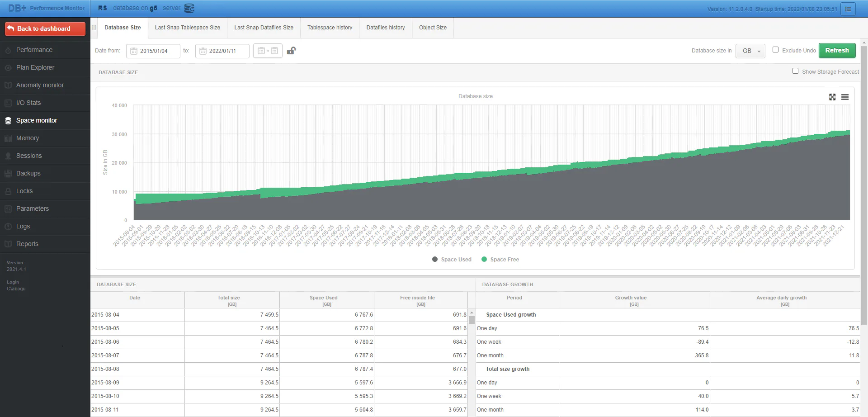Image resolution: width=868 pixels, height=417 pixels.
Task: Click the sidebar collapse grip handle
Action: pos(94,28)
